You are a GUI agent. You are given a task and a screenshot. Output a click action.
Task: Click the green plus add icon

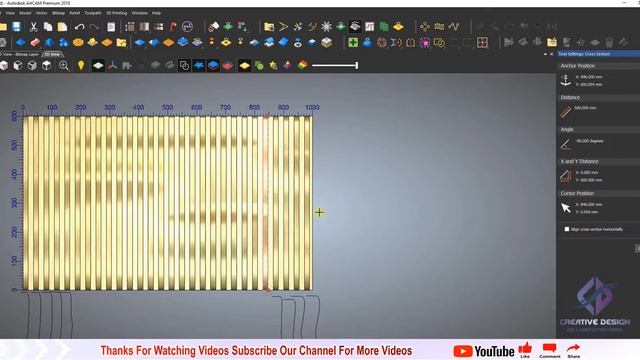tap(353, 42)
